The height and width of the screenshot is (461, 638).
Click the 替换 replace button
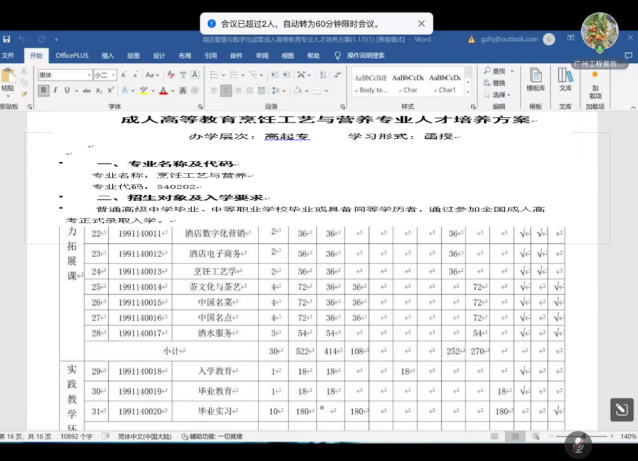[497, 83]
